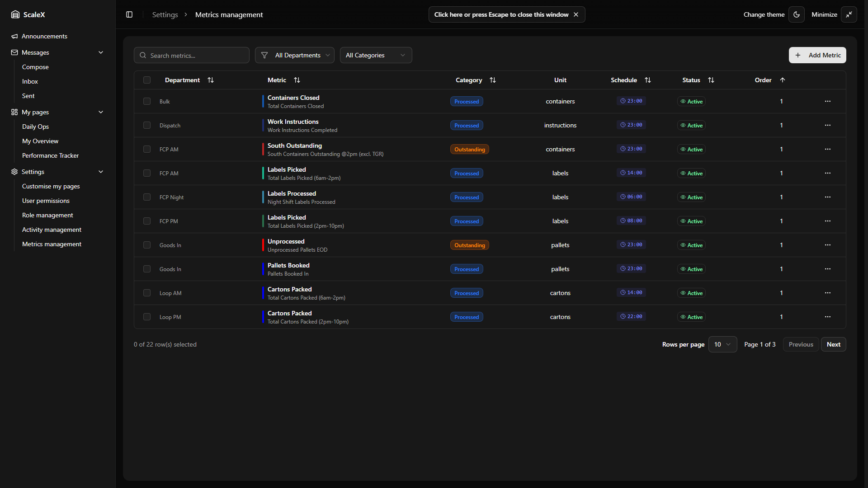Toggle the sidebar panel icon
The width and height of the screenshot is (868, 488).
[129, 14]
